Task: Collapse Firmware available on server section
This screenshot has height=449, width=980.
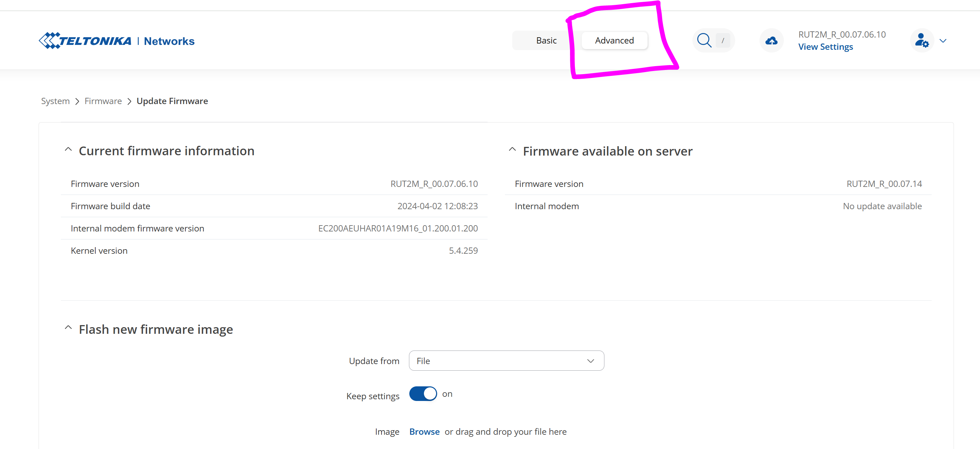Action: pos(513,150)
